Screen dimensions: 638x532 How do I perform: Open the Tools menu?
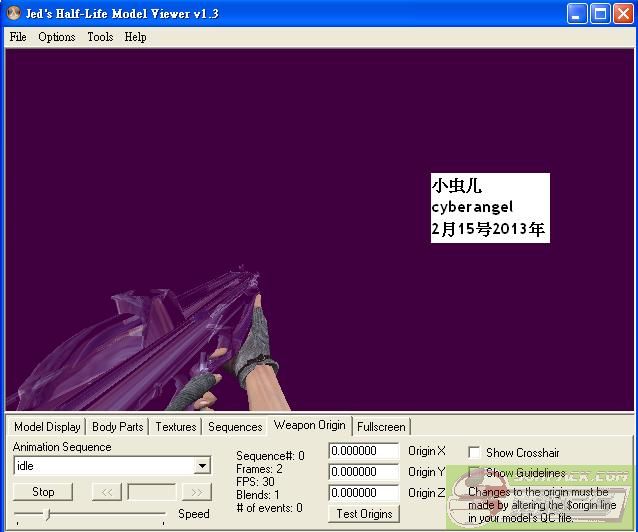coord(100,37)
